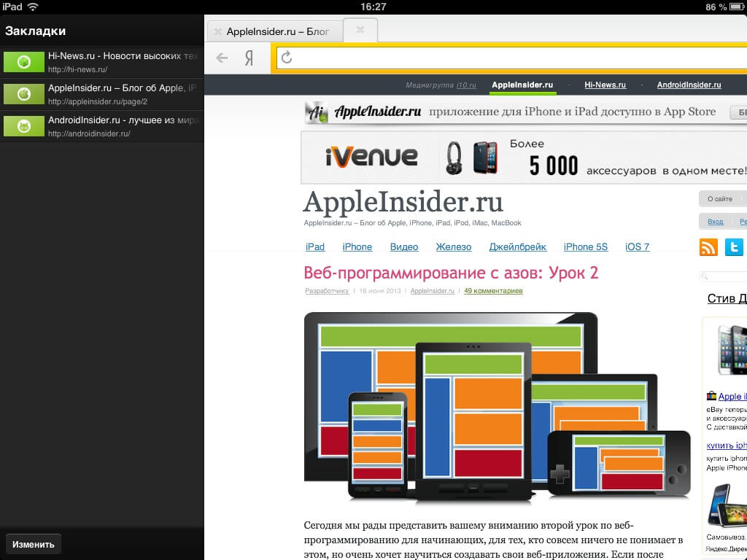Click the i10.ru media group link

[466, 85]
